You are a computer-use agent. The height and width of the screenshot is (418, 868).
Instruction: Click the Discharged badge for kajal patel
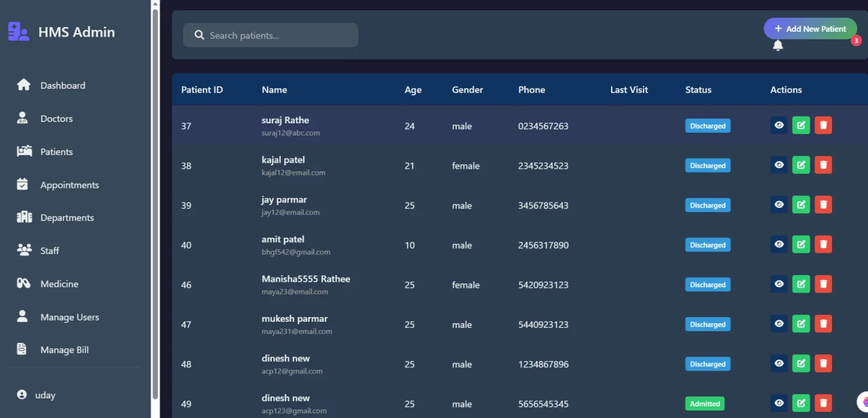(708, 165)
